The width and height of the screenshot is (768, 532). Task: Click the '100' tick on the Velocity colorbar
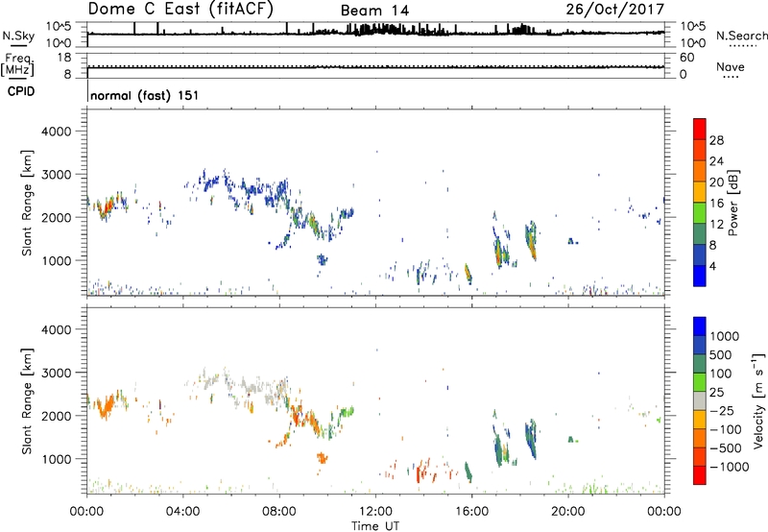pyautogui.click(x=720, y=374)
